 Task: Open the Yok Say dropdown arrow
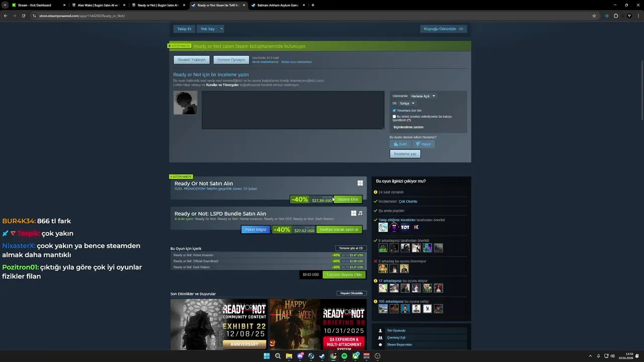click(x=221, y=29)
